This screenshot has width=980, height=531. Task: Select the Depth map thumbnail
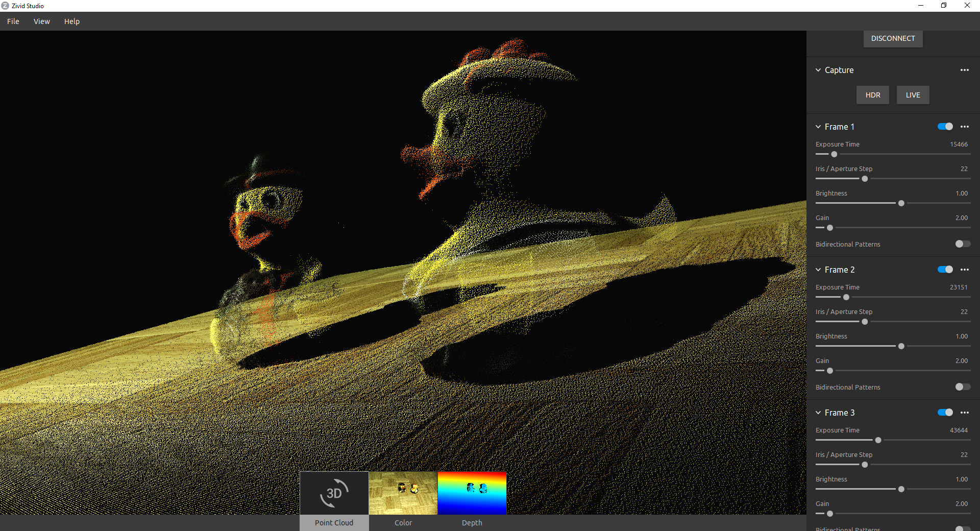tap(472, 493)
